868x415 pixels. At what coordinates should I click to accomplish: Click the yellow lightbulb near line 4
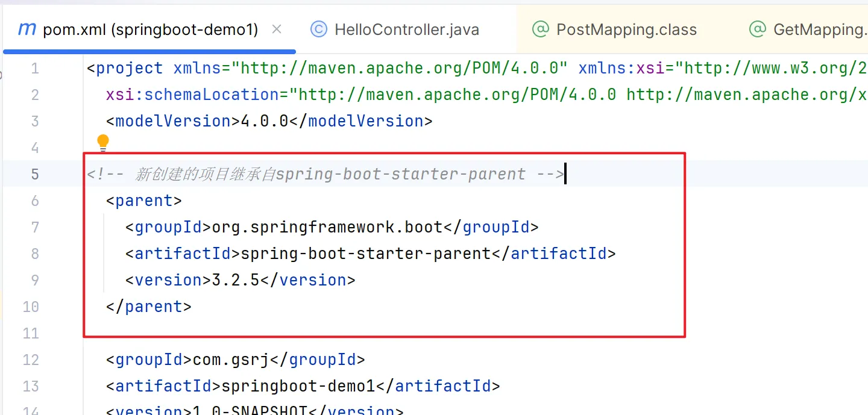click(x=102, y=142)
